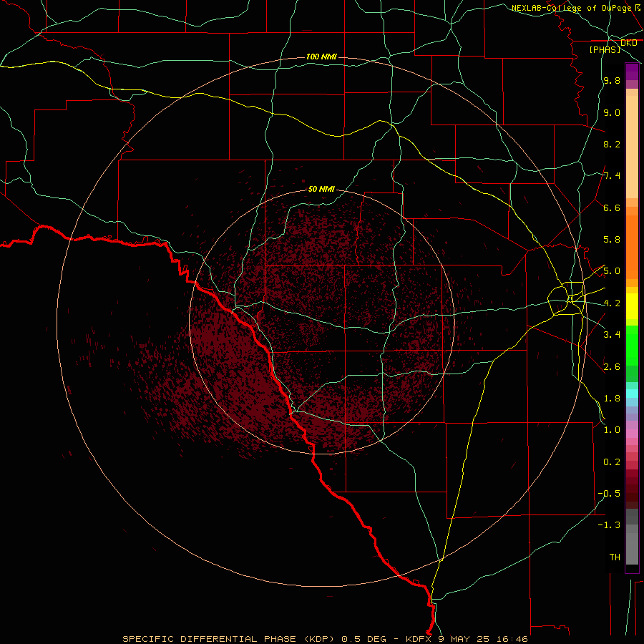This screenshot has height=644, width=644.
Task: Click the 5.0 scale value
Action: click(x=612, y=271)
